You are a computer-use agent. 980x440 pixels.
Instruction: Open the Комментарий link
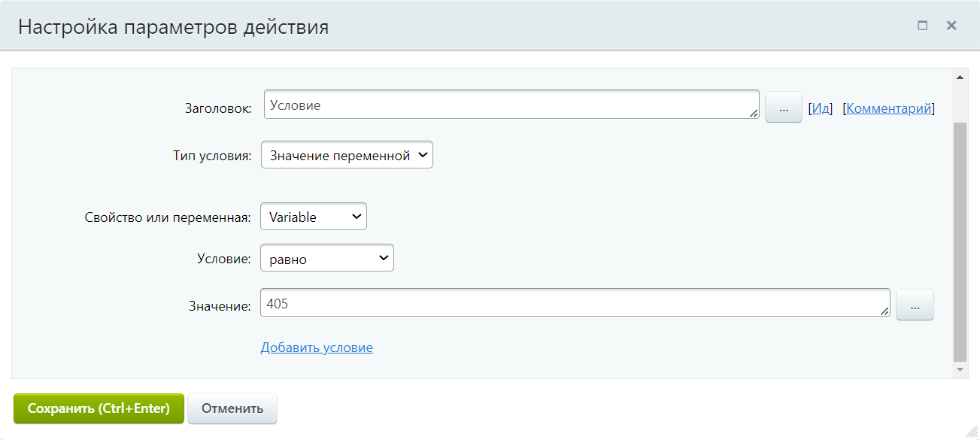coord(889,108)
